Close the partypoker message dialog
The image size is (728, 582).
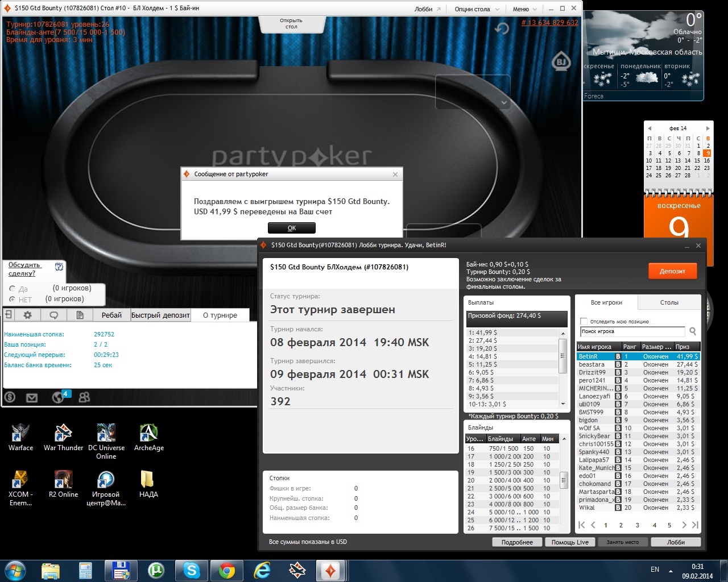coord(395,174)
